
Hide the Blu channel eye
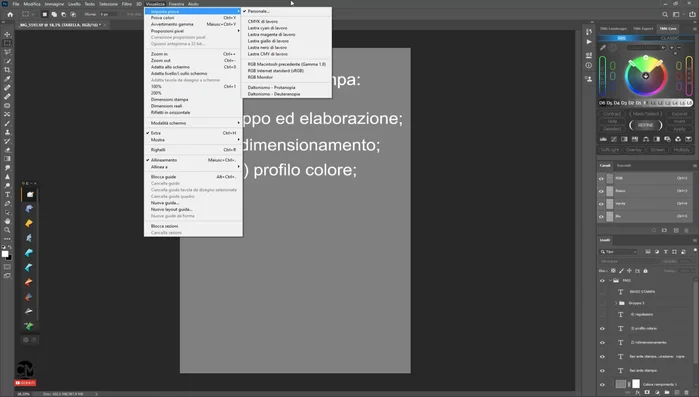(601, 217)
